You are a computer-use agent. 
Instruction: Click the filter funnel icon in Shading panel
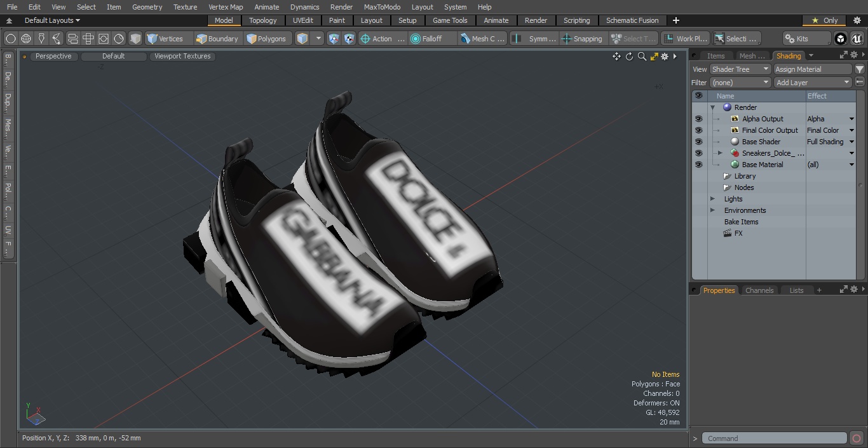(860, 69)
